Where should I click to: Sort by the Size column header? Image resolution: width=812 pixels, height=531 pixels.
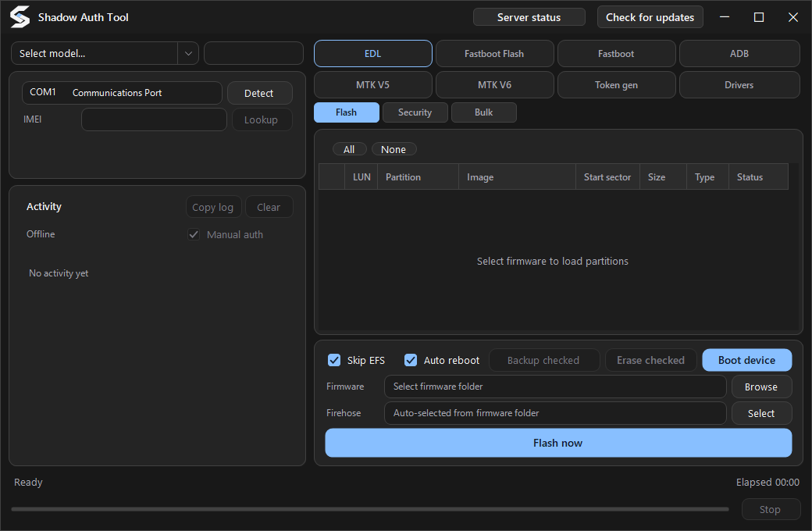(x=664, y=177)
